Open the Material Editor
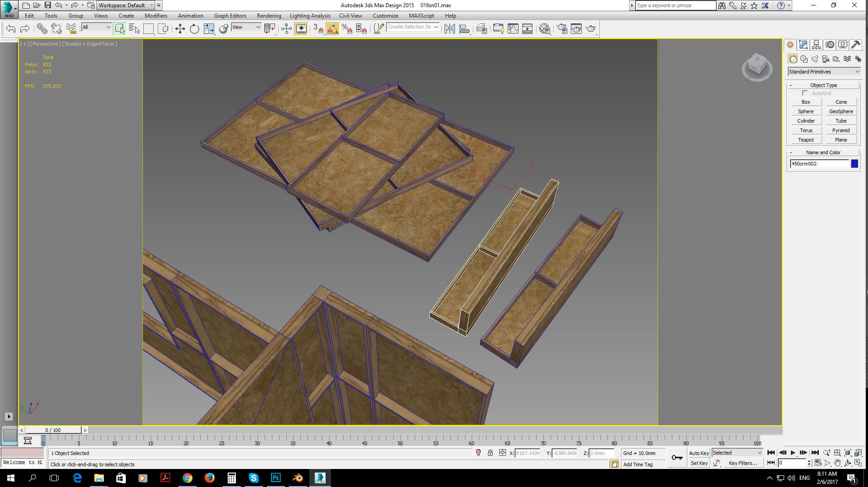868x487 pixels. (545, 29)
